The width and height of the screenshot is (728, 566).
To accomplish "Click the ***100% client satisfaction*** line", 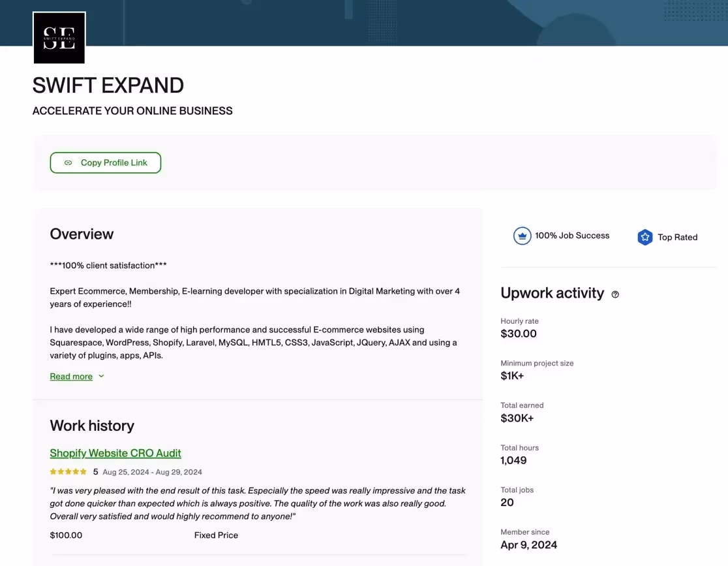I will pyautogui.click(x=108, y=265).
